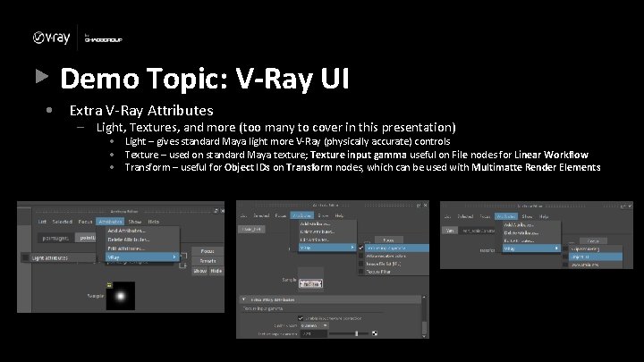Open Selected menu in transform Attribute Editor
Viewport: 644px width, 362px height.
[x=465, y=216]
